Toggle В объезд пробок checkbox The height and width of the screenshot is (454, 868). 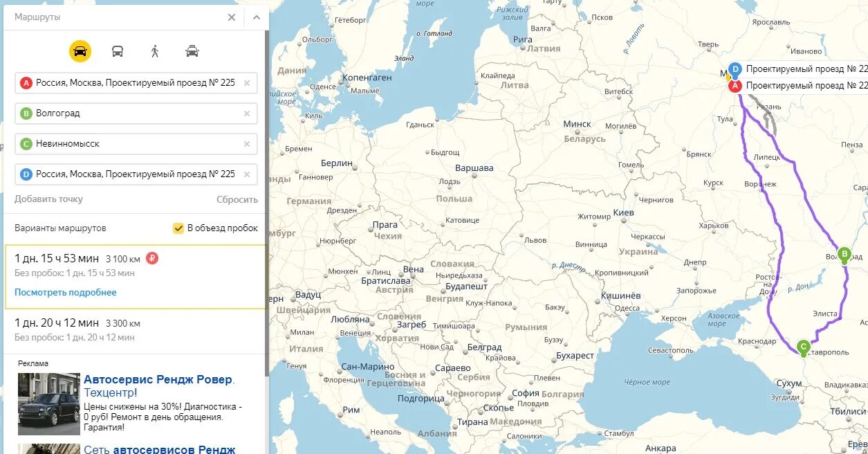tap(178, 228)
